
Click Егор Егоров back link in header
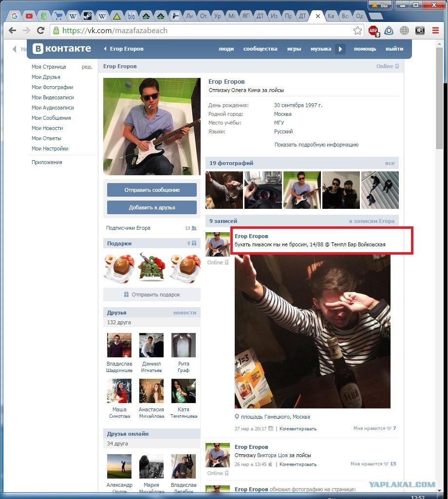pos(124,49)
